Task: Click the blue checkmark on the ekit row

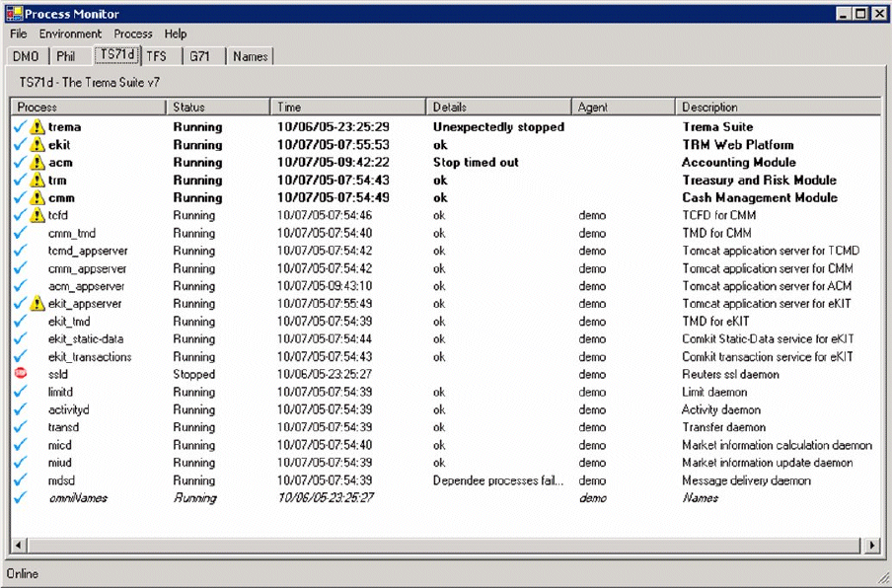Action: tap(21, 144)
